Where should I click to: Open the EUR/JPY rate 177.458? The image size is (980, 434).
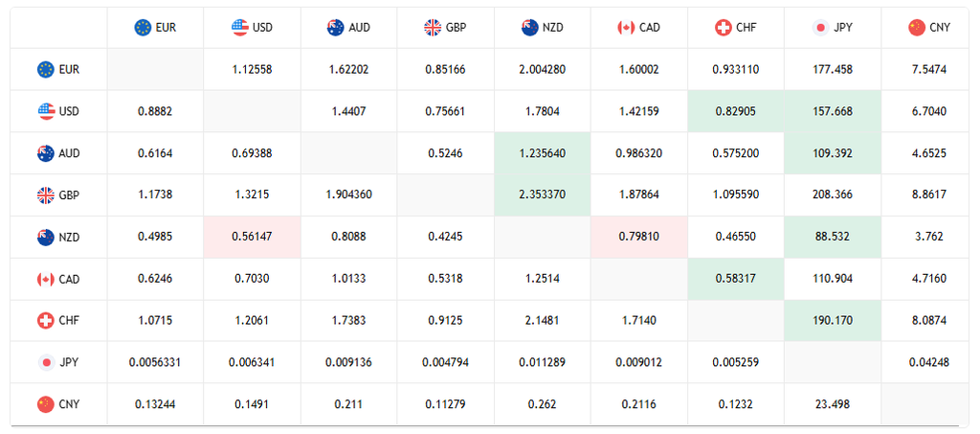(833, 69)
